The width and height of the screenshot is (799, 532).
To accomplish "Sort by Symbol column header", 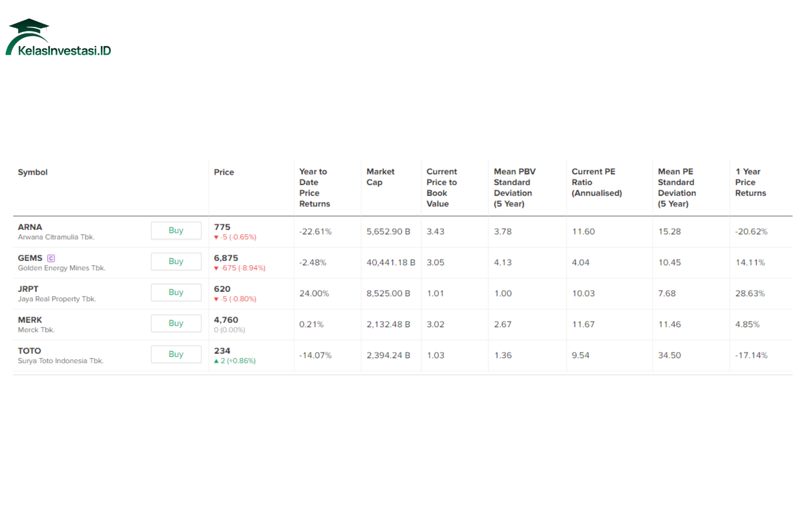I will pos(33,172).
